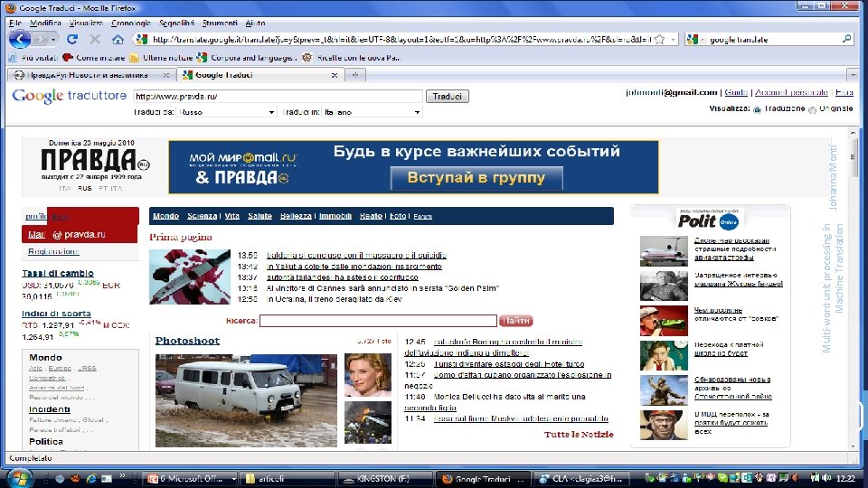Open the KINGSTON (F:) taskbar button

(x=385, y=479)
